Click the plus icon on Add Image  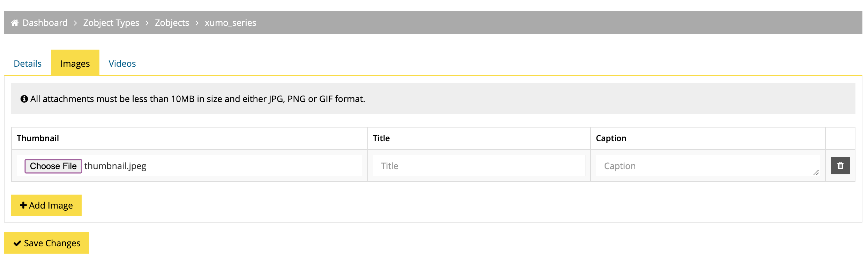tap(23, 205)
